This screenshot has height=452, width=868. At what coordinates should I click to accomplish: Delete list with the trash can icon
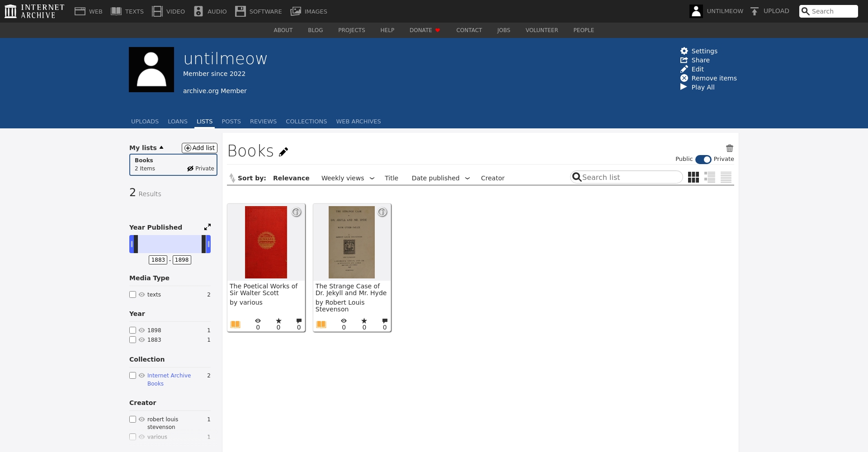(x=729, y=148)
